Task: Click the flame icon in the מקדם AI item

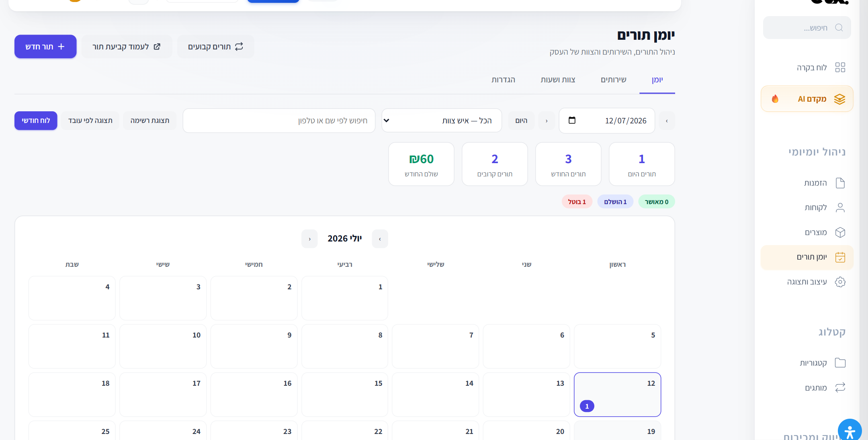Action: pos(775,99)
